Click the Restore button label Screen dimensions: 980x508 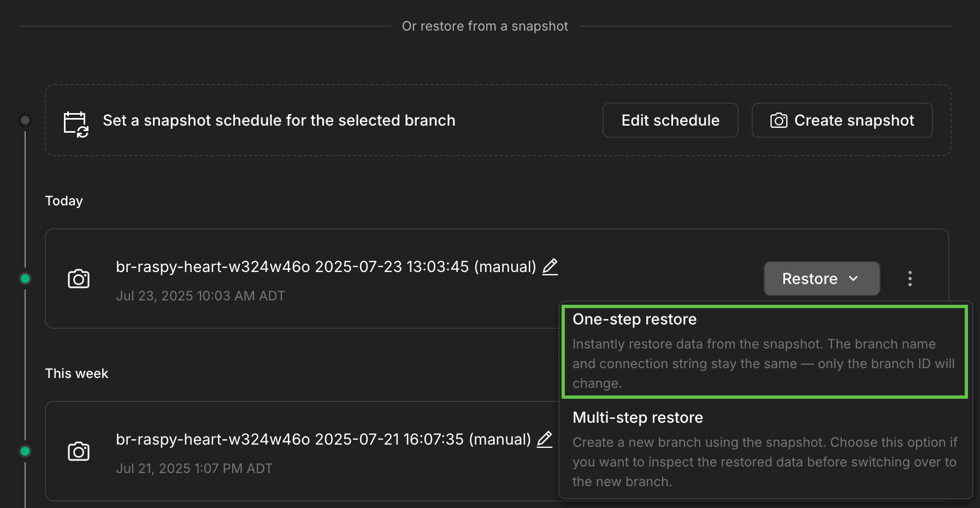810,279
